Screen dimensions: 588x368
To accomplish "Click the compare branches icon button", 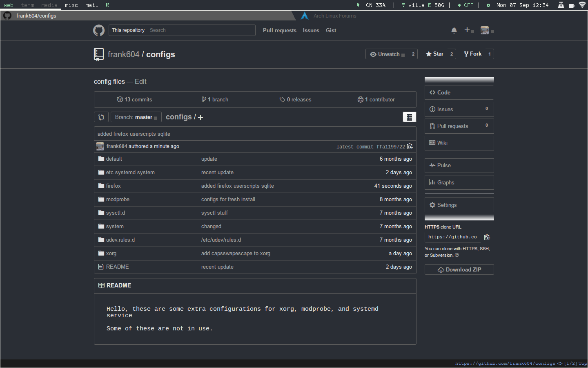I will coord(101,117).
